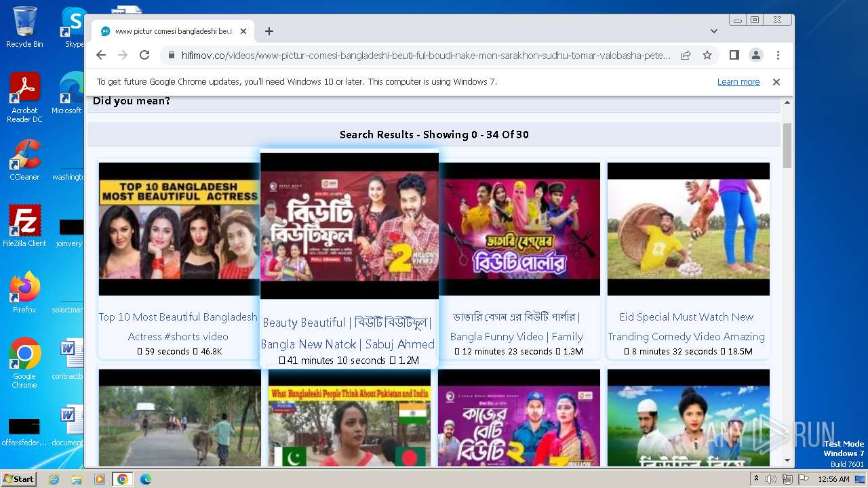Click Top 10 Most Beautiful Bangladesh Actress title
Viewport: 868px width, 488px height.
[178, 327]
